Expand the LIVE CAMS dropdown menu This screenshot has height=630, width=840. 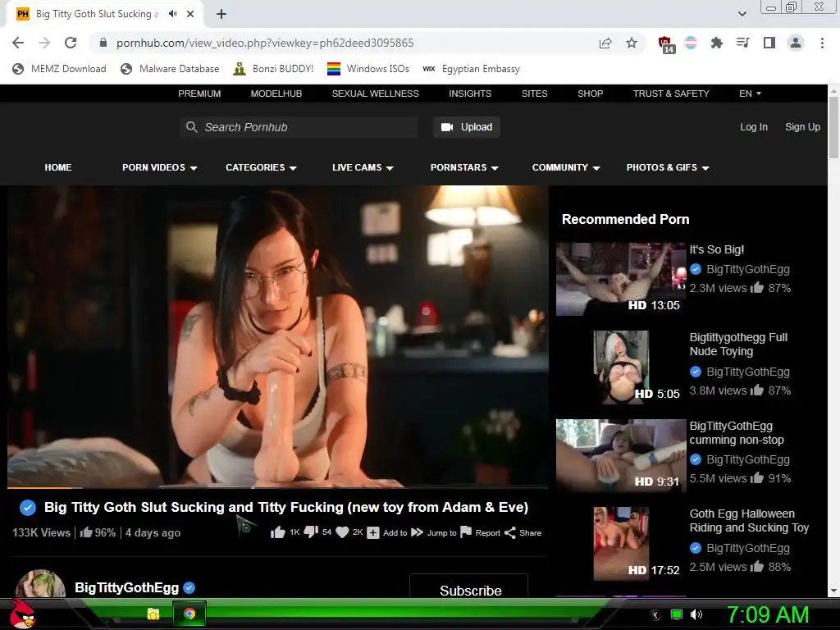[x=363, y=167]
